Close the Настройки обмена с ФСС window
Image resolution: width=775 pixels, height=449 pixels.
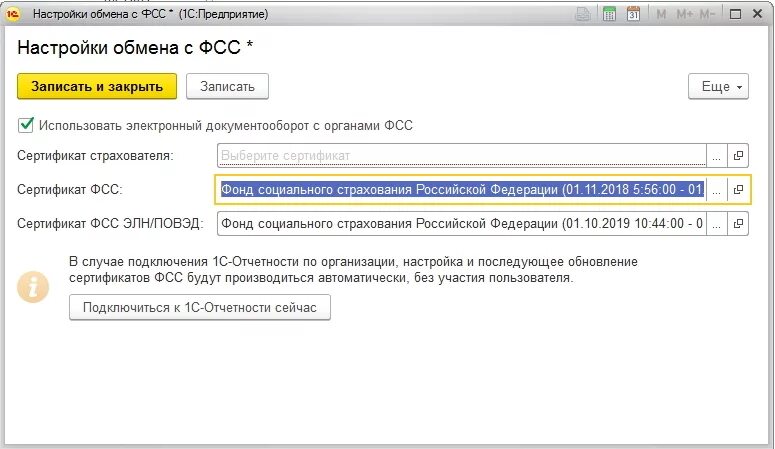coord(758,14)
